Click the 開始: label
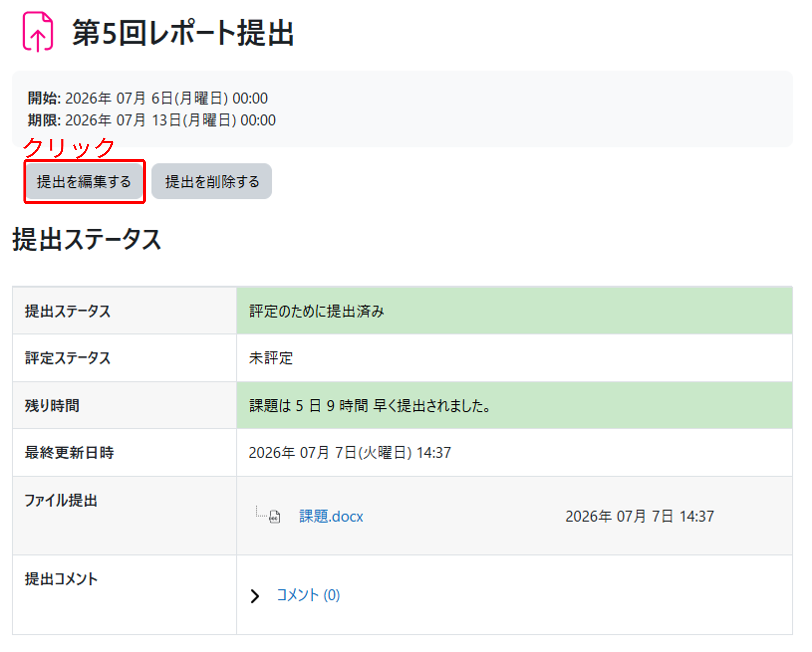Viewport: 812px width, 652px height. click(44, 99)
